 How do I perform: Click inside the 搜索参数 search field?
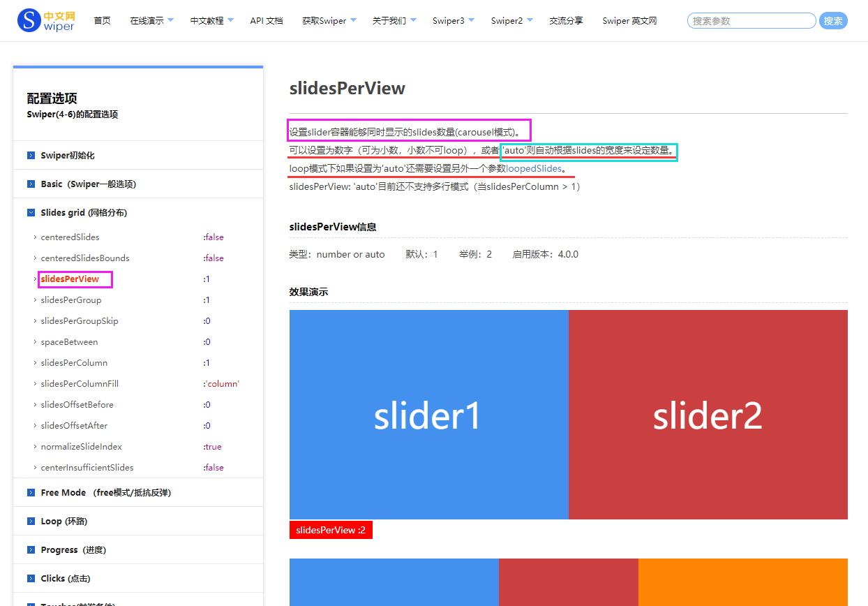(x=751, y=20)
